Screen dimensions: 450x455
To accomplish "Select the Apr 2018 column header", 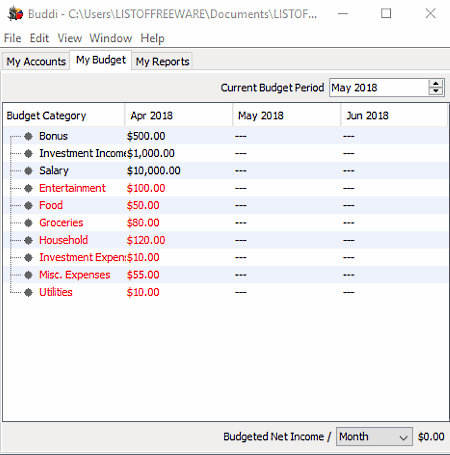I will point(179,115).
